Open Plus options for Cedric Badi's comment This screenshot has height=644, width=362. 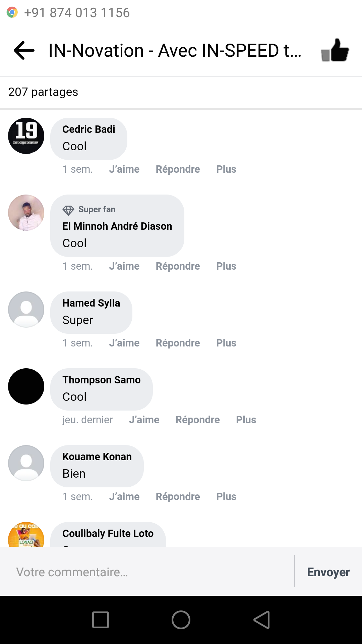(226, 169)
